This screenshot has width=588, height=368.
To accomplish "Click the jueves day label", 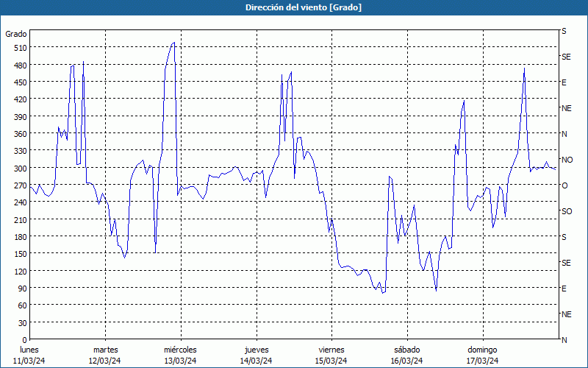I will pyautogui.click(x=257, y=350).
